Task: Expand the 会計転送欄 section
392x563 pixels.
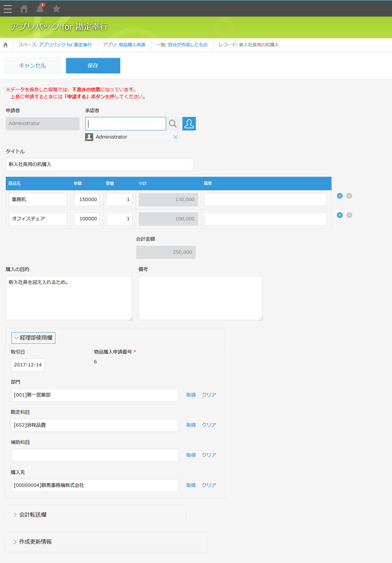Action: pos(30,515)
